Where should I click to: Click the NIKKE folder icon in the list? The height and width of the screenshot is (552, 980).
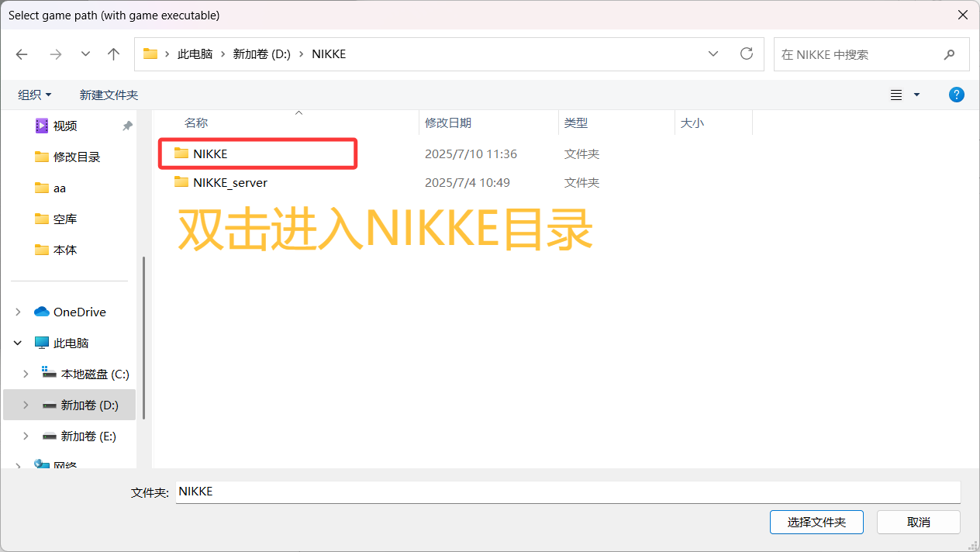coord(181,153)
